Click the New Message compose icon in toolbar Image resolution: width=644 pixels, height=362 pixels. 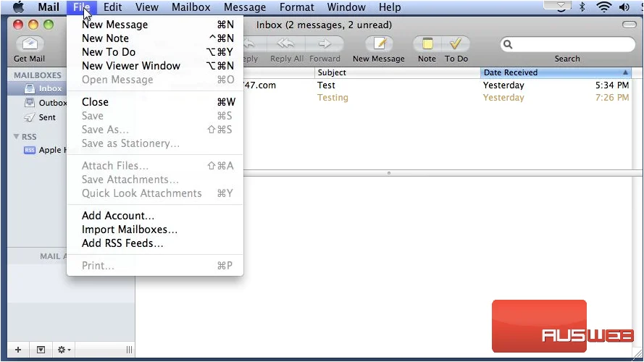[379, 43]
